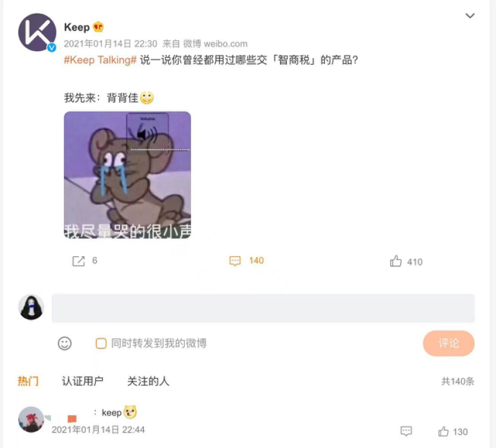Tick the 同时转发到我的微博 checkbox
This screenshot has width=496, height=448.
(101, 343)
